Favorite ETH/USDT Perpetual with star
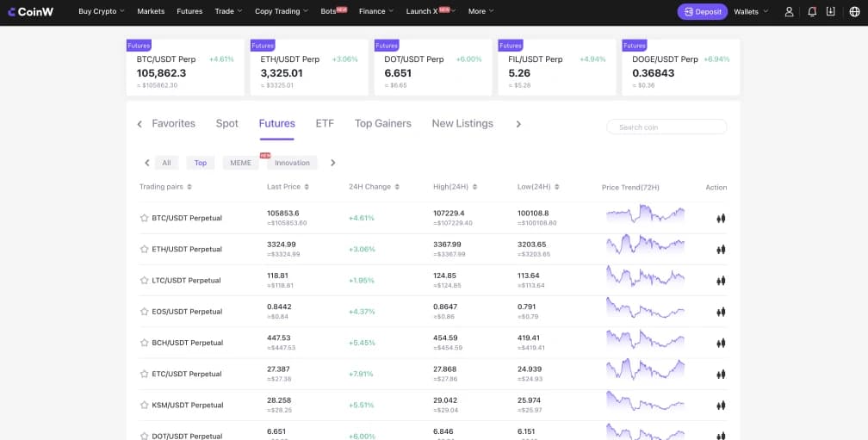Screen dimensions: 868x440 click(144, 249)
